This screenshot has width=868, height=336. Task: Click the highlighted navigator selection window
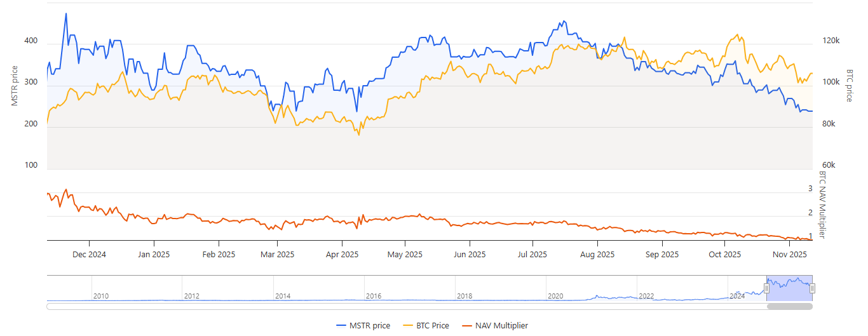pos(789,287)
